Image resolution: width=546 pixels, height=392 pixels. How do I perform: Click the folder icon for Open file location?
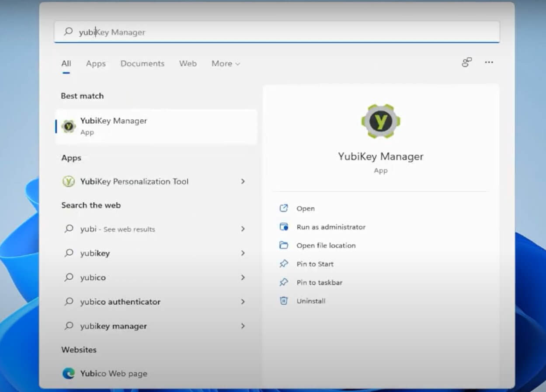pyautogui.click(x=284, y=245)
